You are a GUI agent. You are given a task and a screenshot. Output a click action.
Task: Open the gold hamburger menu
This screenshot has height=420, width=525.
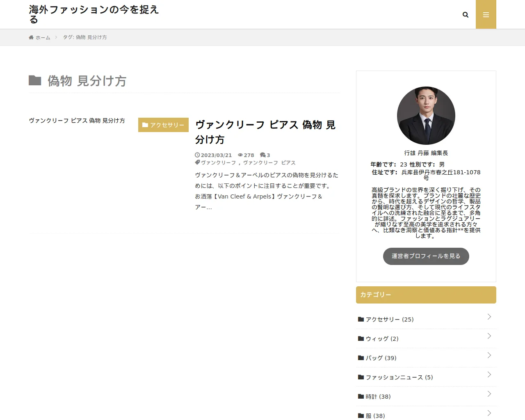coord(486,15)
